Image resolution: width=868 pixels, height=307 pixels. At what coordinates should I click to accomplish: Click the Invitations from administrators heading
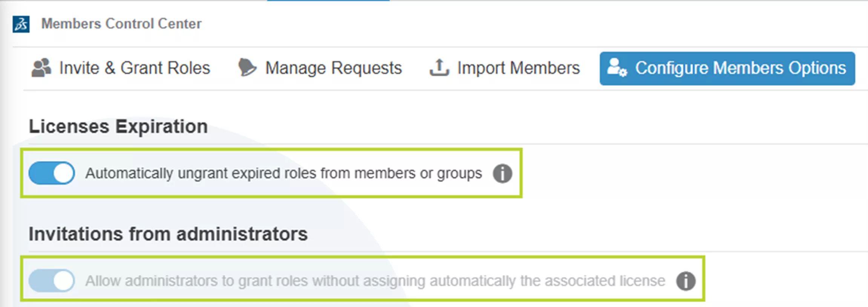168,234
